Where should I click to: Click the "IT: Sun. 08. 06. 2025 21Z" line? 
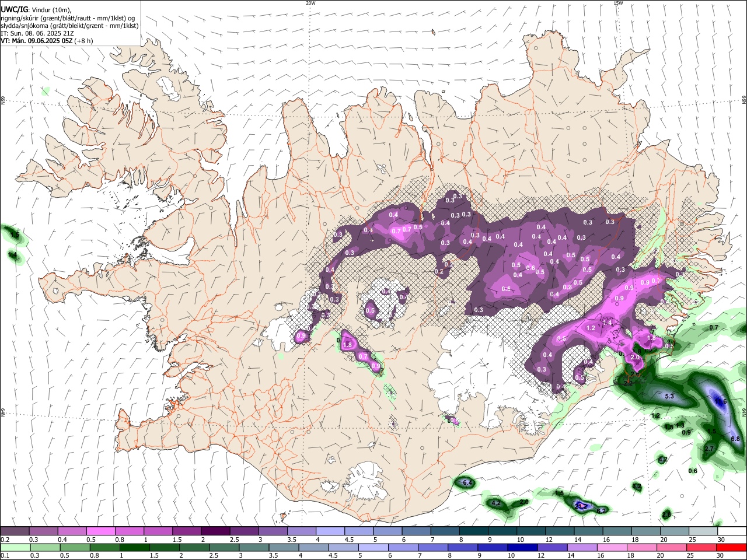click(x=37, y=34)
